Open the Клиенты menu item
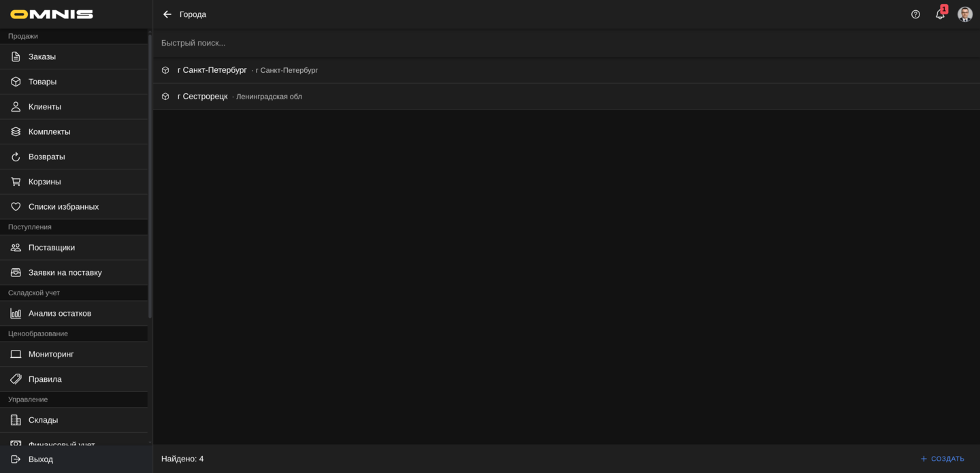Screen dimensions: 980x473 pyautogui.click(x=45, y=107)
